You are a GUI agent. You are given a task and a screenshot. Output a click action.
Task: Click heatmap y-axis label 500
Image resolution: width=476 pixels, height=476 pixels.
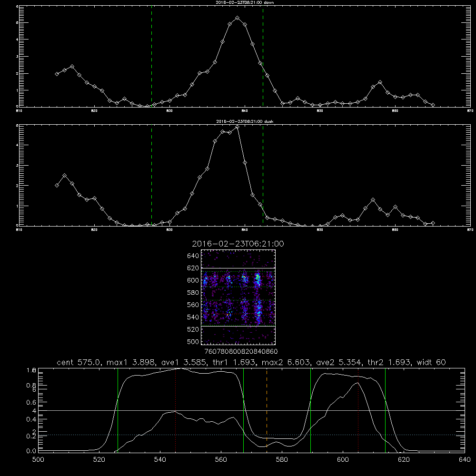point(193,342)
